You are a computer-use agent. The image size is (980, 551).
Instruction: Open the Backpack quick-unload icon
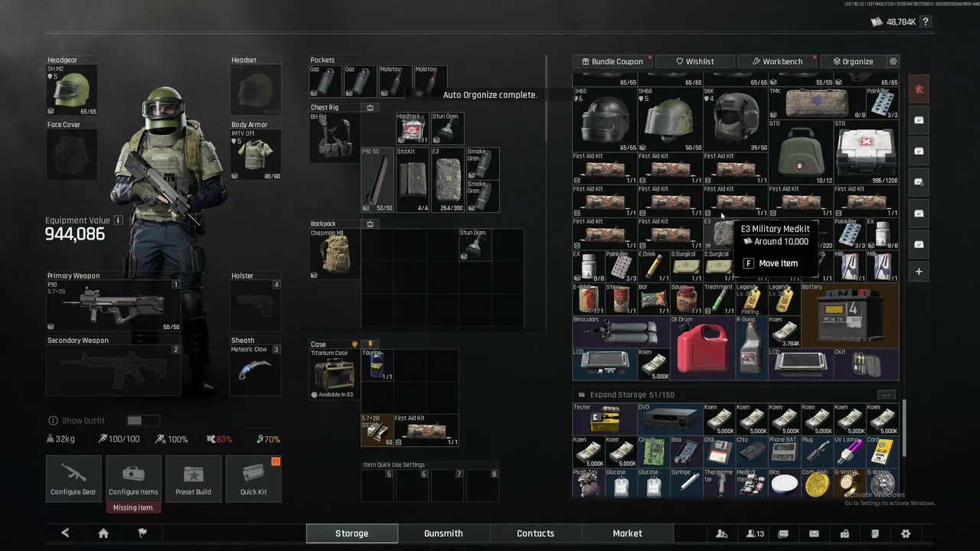(x=371, y=224)
